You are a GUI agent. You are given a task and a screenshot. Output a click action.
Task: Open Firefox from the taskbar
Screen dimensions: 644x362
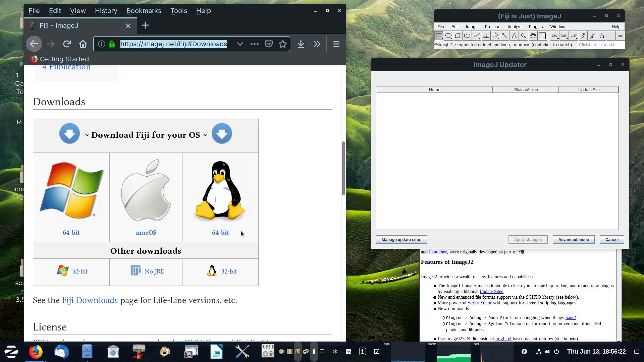point(36,352)
